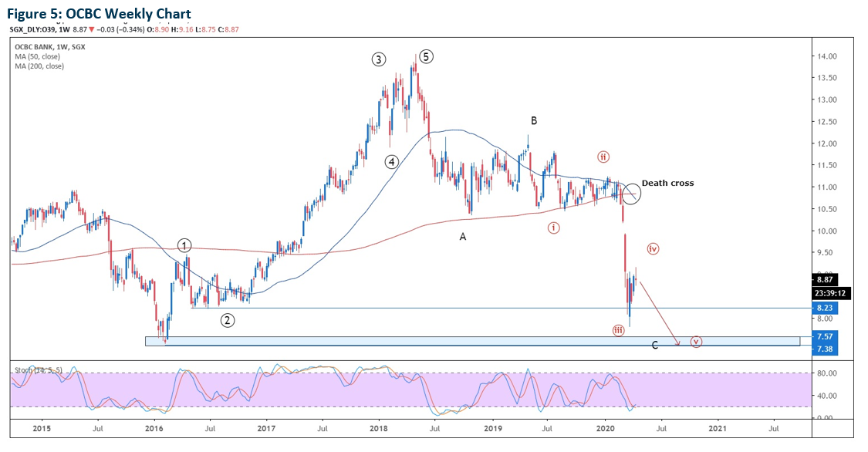Select the SGX_DLY:O39 ticker symbol text
The height and width of the screenshot is (452, 868).
click(x=32, y=29)
